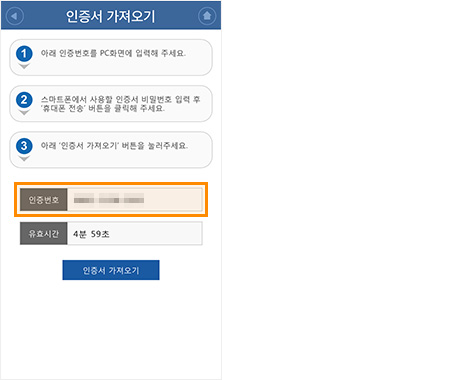The image size is (465, 380).
Task: Click the blue step 2 number badge
Action: click(x=24, y=100)
